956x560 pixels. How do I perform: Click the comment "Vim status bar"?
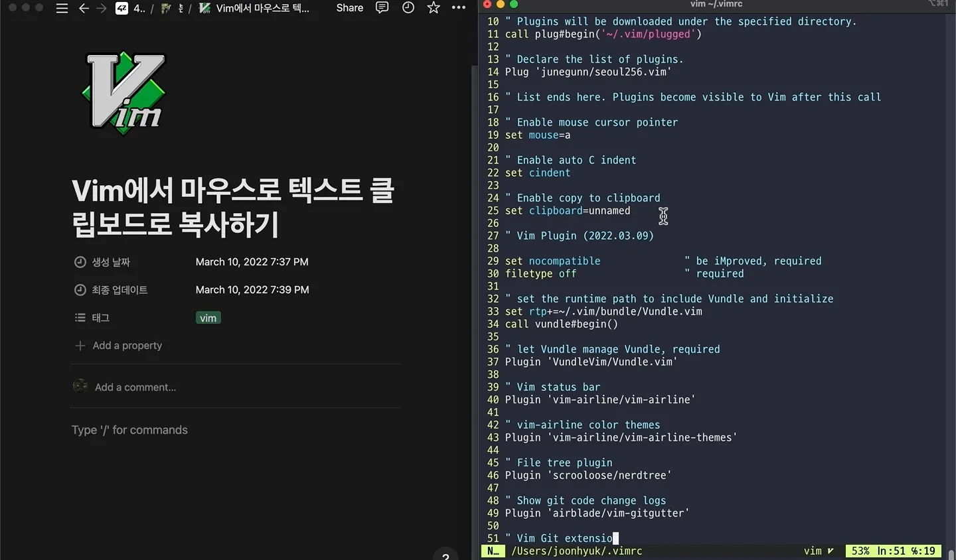pyautogui.click(x=553, y=387)
